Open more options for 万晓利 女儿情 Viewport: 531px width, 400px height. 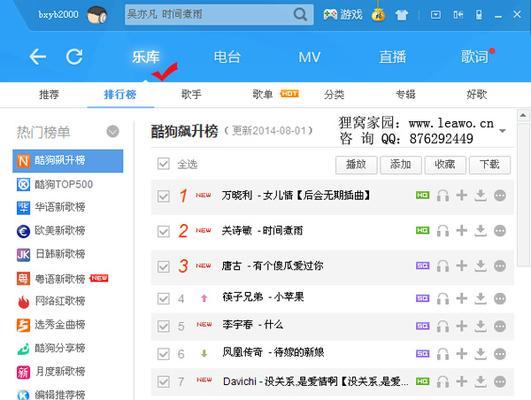click(x=500, y=195)
